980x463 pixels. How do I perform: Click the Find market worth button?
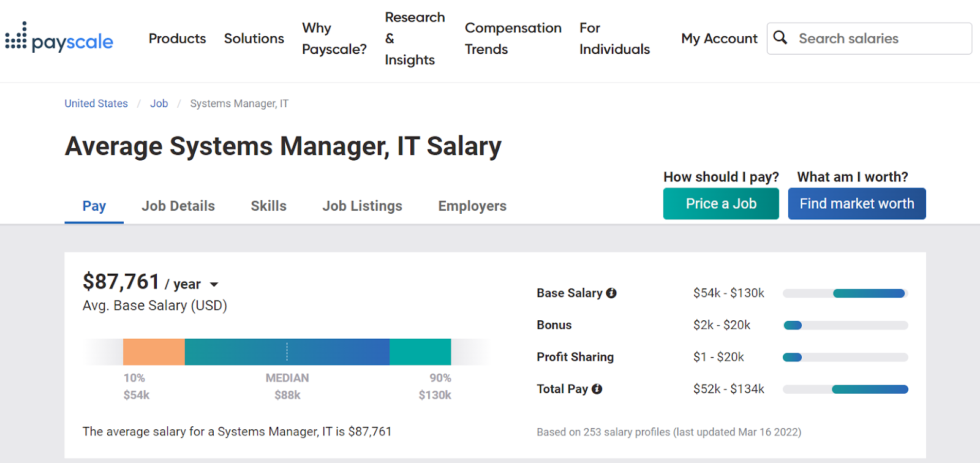856,204
